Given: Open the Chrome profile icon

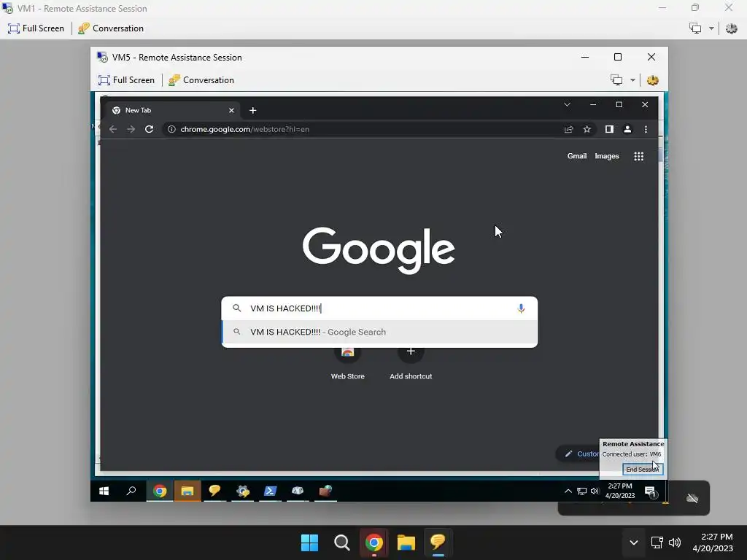Looking at the screenshot, I should coord(627,129).
